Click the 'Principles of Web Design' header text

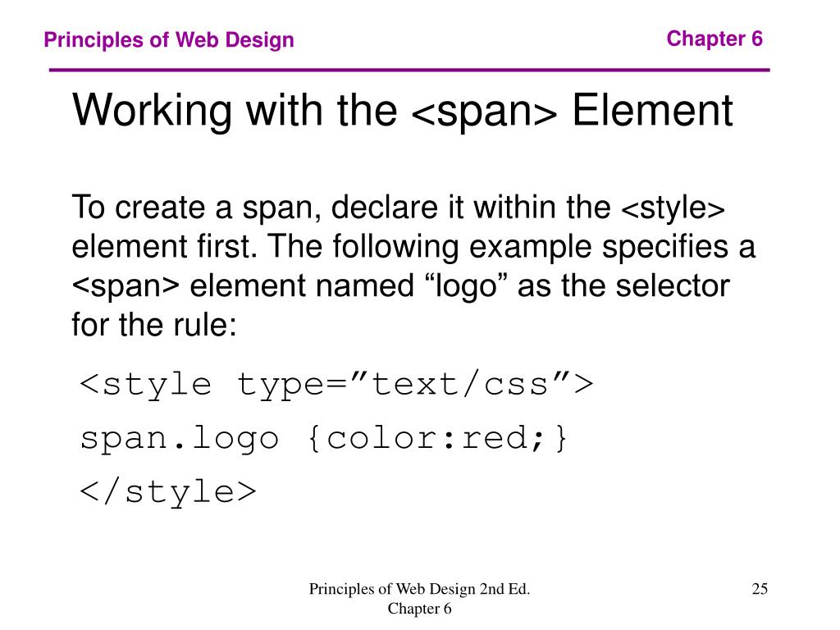pyautogui.click(x=169, y=40)
